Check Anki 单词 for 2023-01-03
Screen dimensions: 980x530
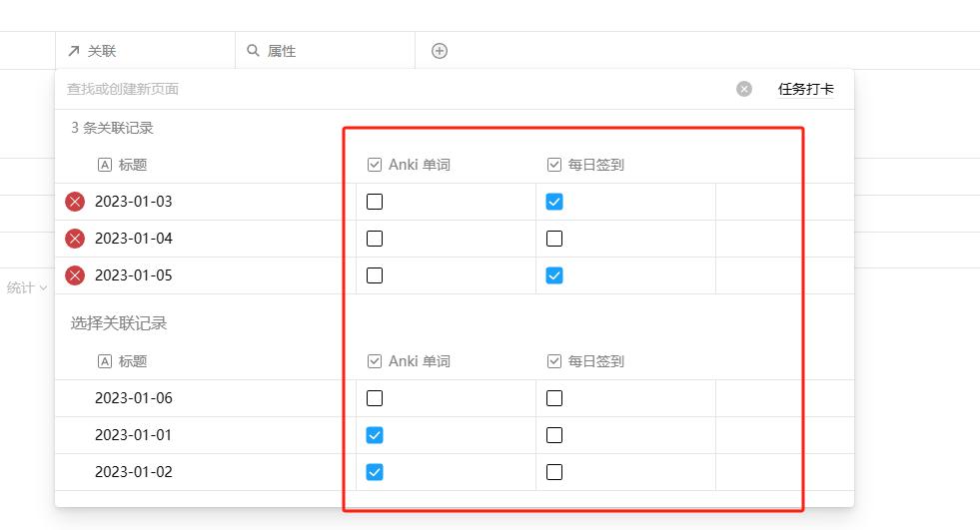coord(375,202)
